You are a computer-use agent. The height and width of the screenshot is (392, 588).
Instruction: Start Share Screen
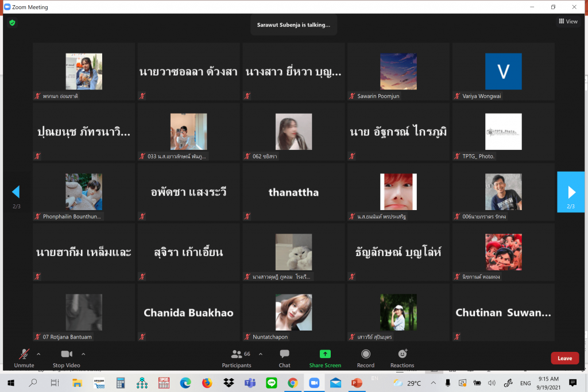[x=325, y=358]
